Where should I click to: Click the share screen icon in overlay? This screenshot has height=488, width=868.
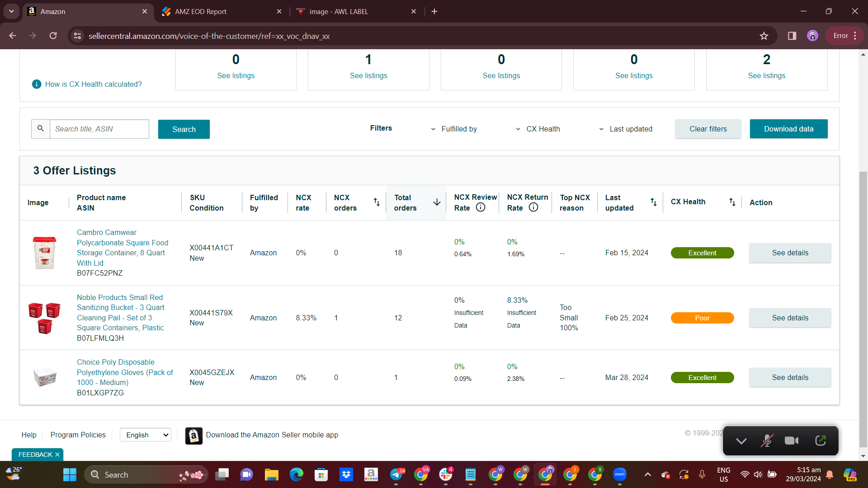[821, 441]
